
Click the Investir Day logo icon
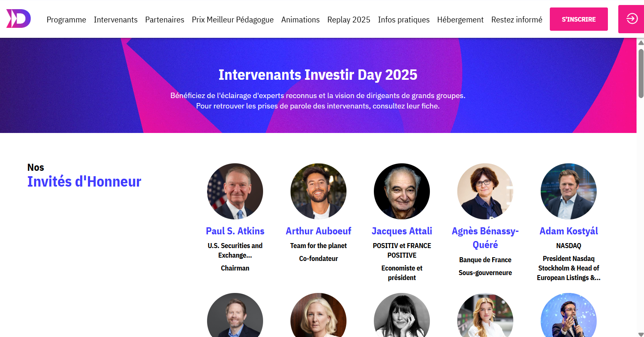click(18, 19)
